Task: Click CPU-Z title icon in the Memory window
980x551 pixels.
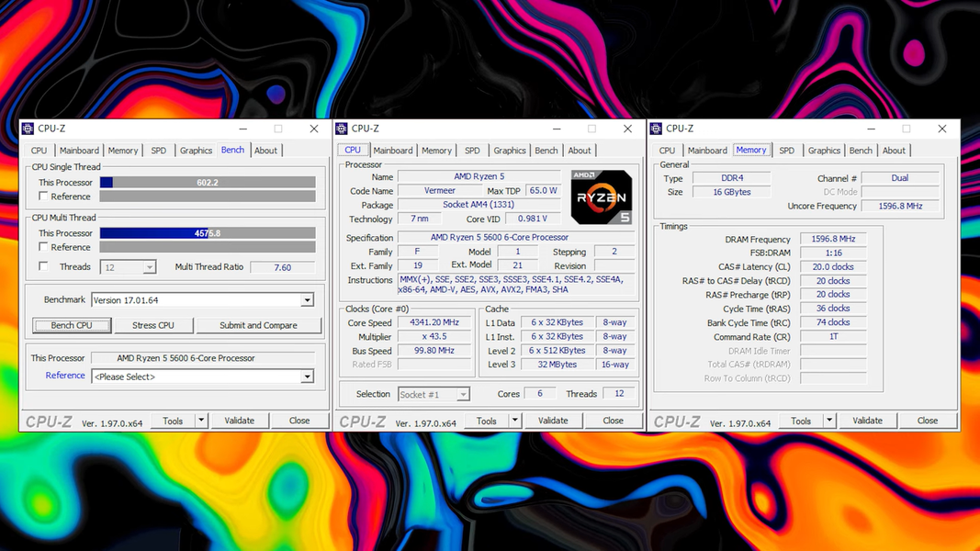Action: pos(656,129)
